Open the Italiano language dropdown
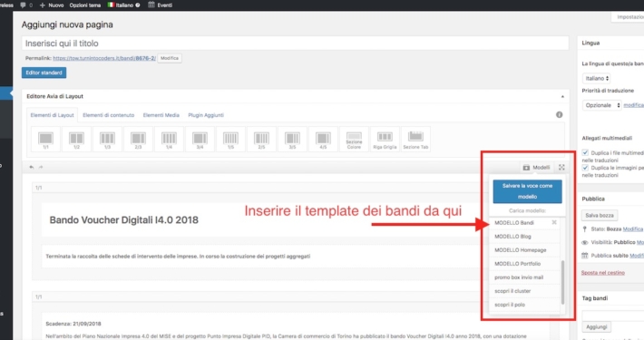The width and height of the screenshot is (644, 340). click(596, 78)
